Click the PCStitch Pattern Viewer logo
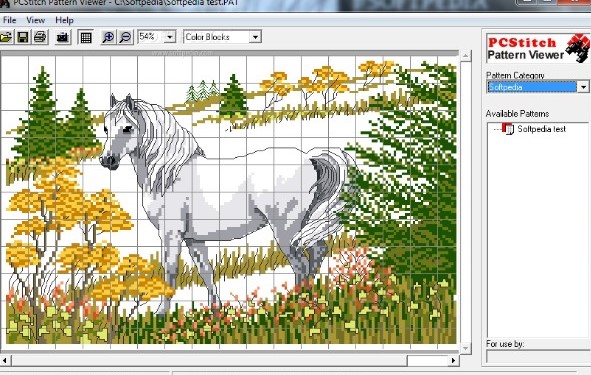 click(538, 48)
